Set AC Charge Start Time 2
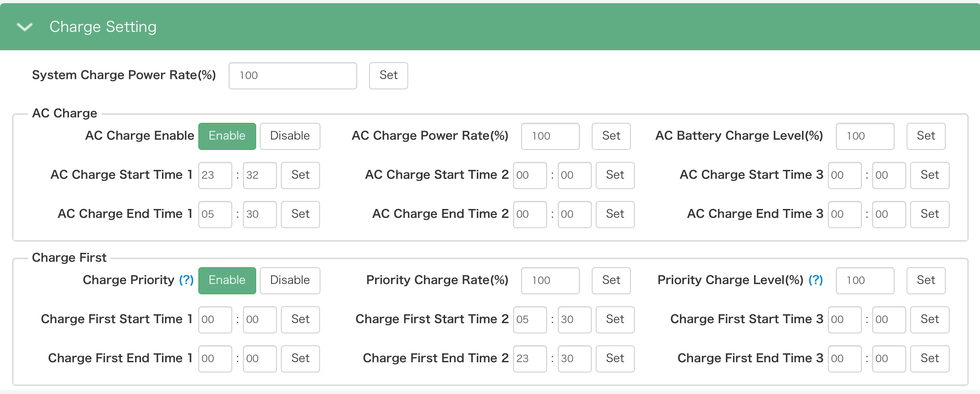Screen dimensions: 980x394 (x=615, y=175)
